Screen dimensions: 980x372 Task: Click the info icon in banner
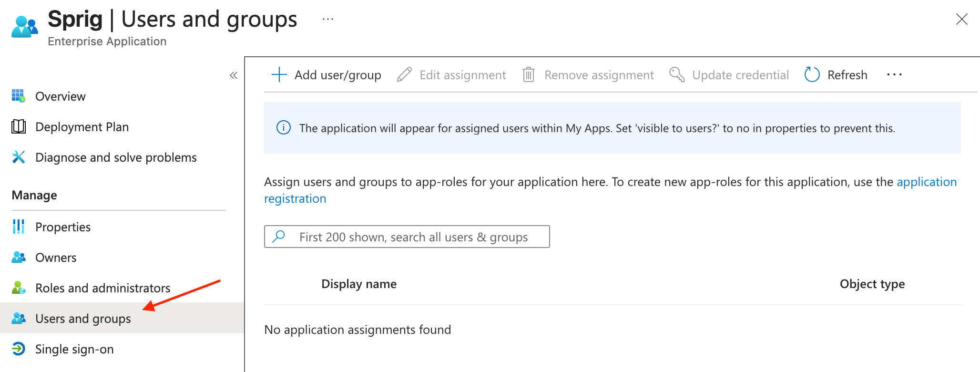tap(284, 128)
